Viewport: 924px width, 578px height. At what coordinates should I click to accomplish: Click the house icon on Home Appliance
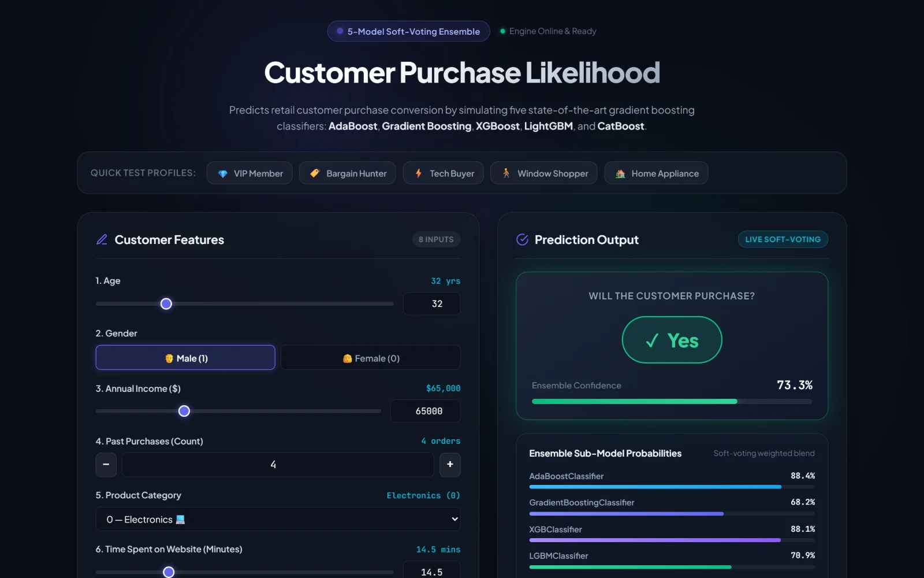620,173
